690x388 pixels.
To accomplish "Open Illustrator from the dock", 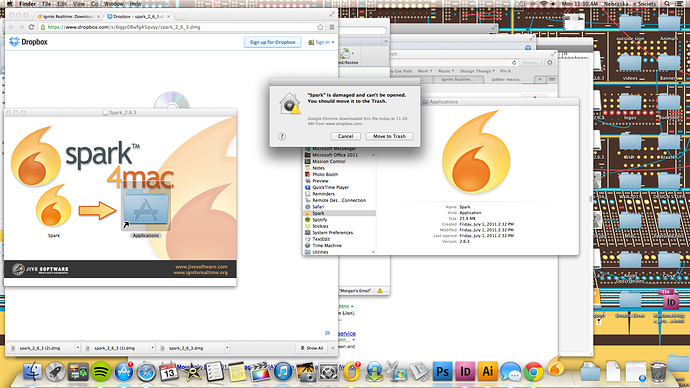I will click(x=488, y=372).
